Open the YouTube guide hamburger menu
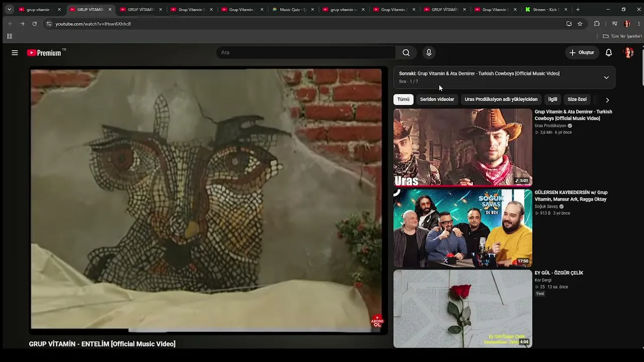Image resolution: width=644 pixels, height=362 pixels. (x=15, y=53)
